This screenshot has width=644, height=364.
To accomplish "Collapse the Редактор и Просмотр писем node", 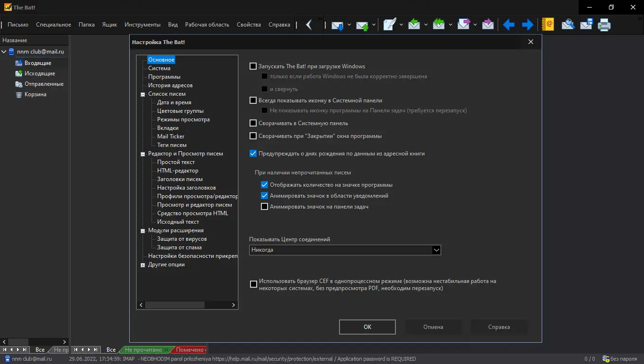I will point(143,154).
